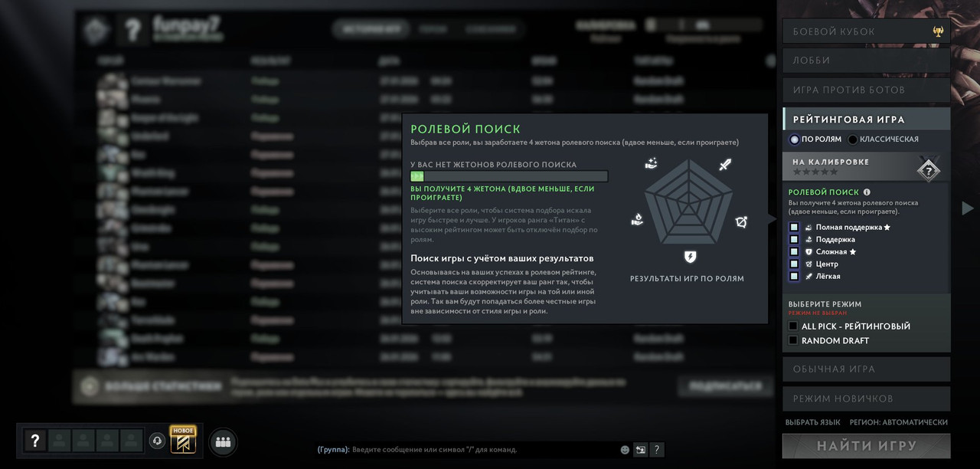Viewport: 980px width, 469px height.
Task: Click the role icon next to Полная поддержка
Action: pos(808,228)
